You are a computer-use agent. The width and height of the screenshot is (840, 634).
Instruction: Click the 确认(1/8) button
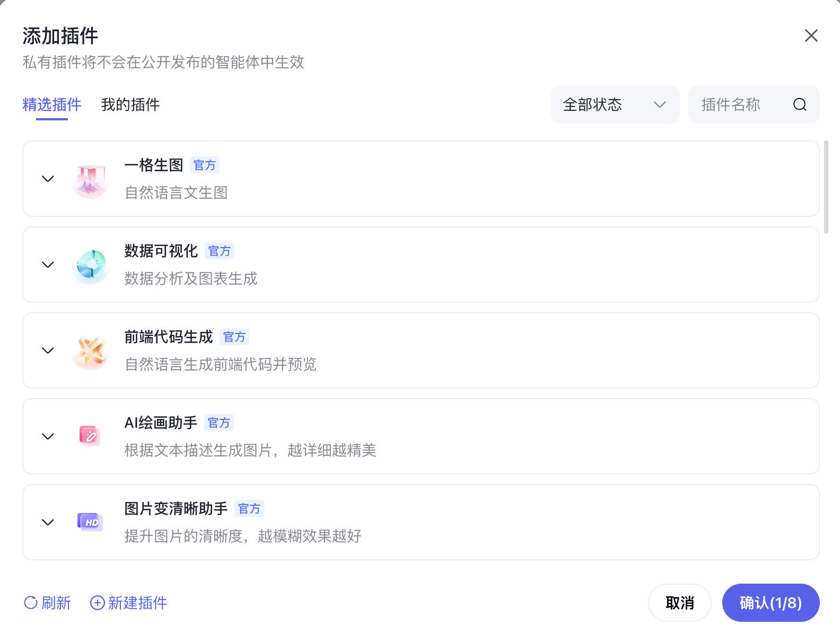pyautogui.click(x=771, y=603)
